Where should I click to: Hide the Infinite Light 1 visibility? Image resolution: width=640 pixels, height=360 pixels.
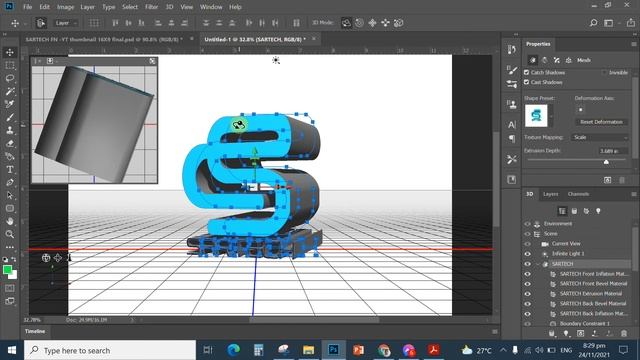[x=527, y=253]
